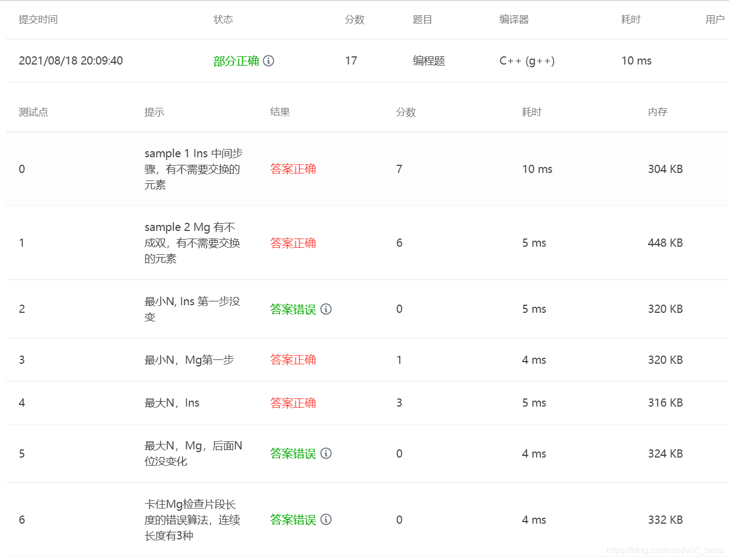Click memory value 448 KB
729x560 pixels.
click(665, 243)
